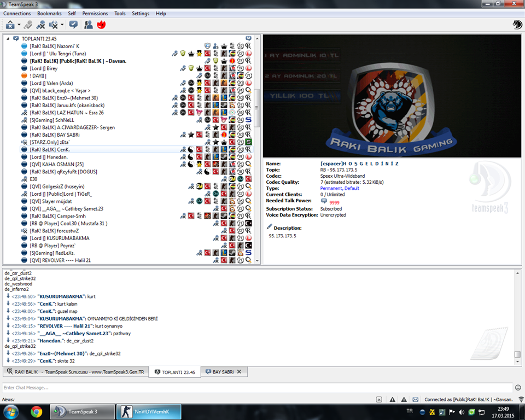This screenshot has height=420, width=525.
Task: Select the bold ~Davsan. user row
Action: 78,61
